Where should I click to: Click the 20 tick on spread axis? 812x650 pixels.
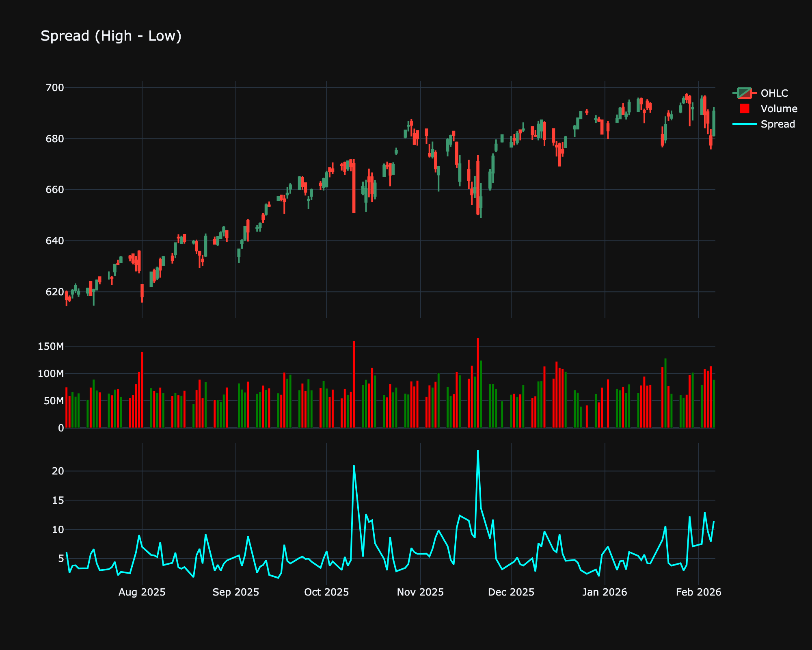coord(58,471)
